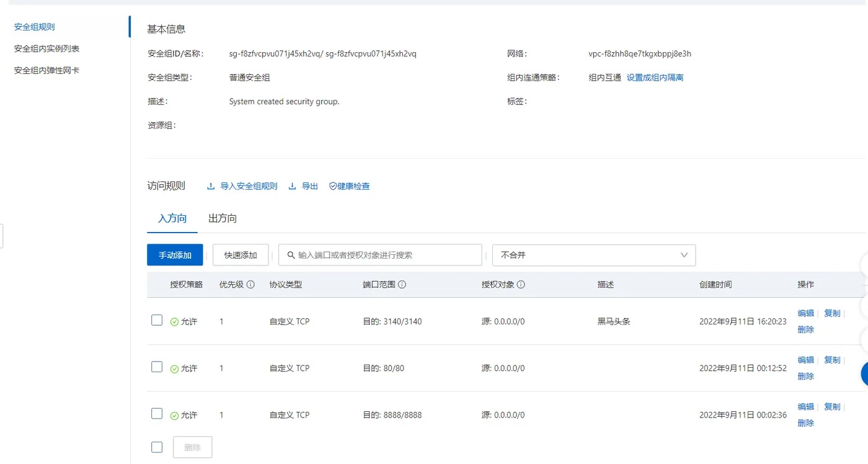Click the shield icon of 健康检查
Image resolution: width=868 pixels, height=464 pixels.
click(333, 186)
